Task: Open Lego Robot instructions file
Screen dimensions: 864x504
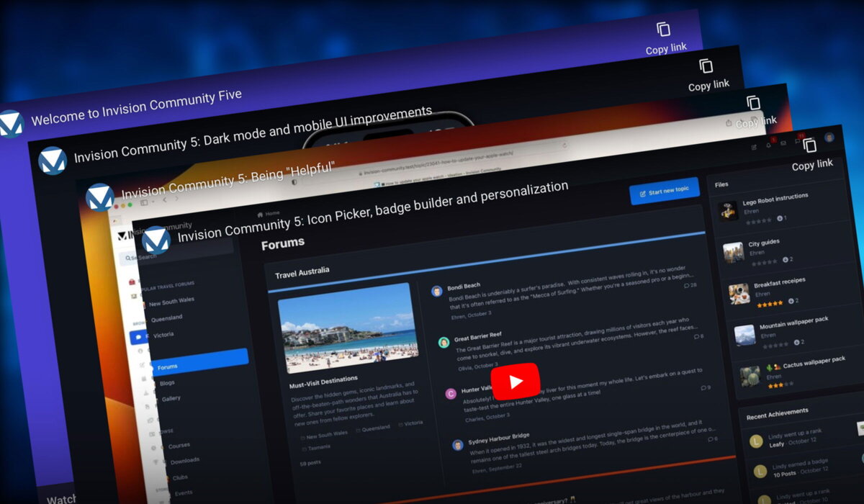Action: [775, 196]
